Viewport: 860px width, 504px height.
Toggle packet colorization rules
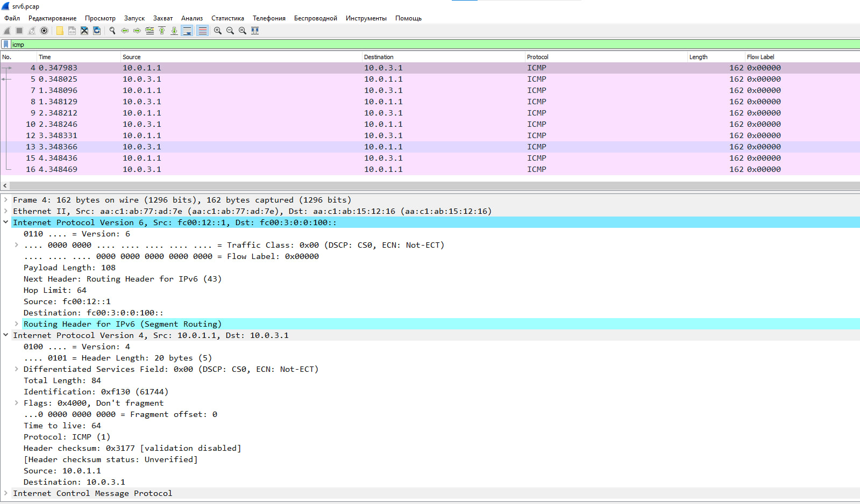pos(202,31)
